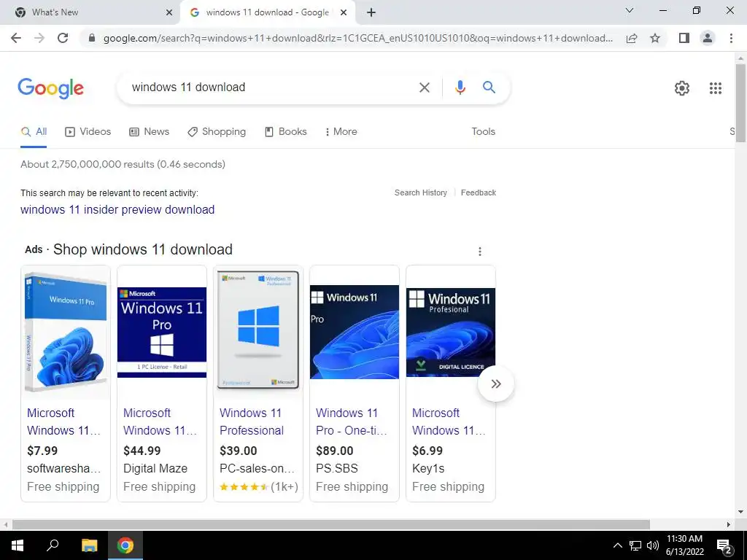Reload the Google search page
Screen dimensions: 747x560
point(63,38)
